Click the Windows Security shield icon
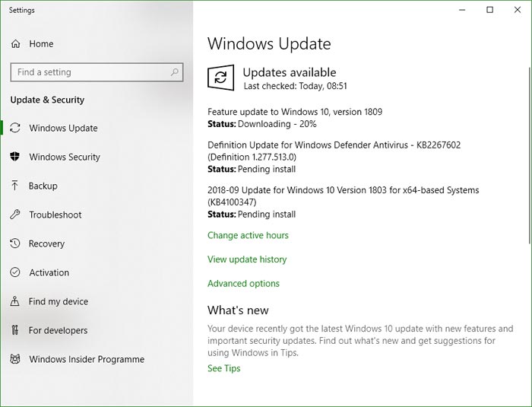532x407 pixels. [15, 157]
